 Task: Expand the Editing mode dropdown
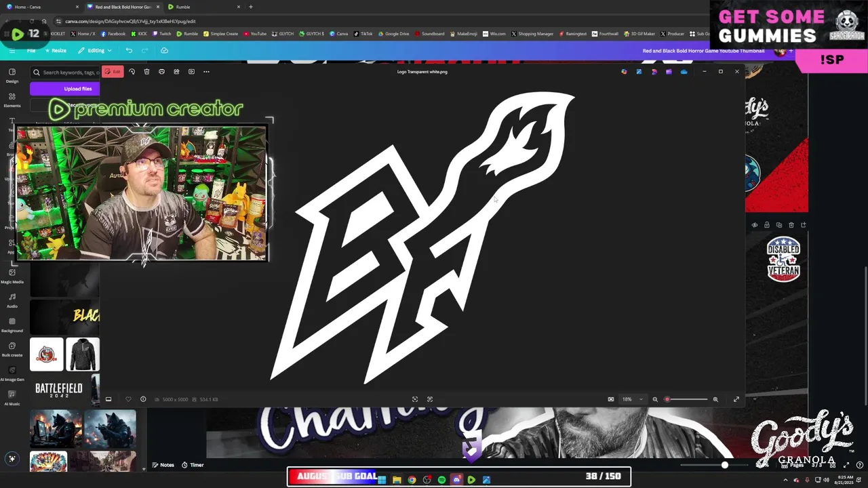[95, 50]
